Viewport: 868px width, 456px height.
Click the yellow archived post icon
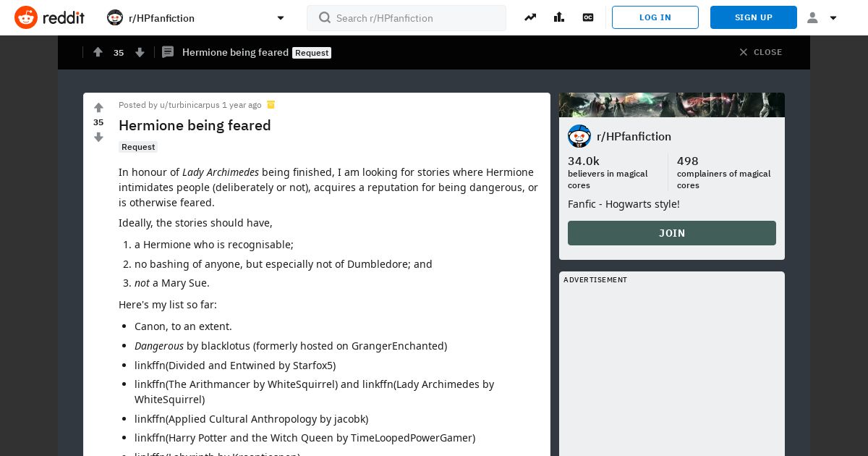[271, 104]
